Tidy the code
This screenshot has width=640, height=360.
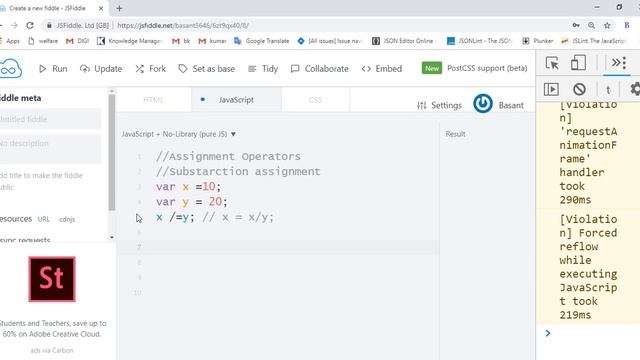click(263, 69)
